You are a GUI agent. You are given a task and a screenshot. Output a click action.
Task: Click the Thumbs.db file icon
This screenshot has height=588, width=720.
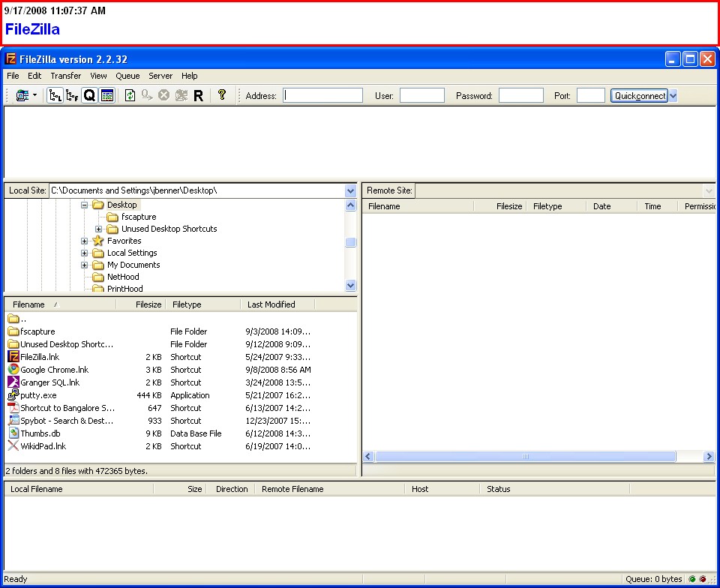tap(13, 433)
